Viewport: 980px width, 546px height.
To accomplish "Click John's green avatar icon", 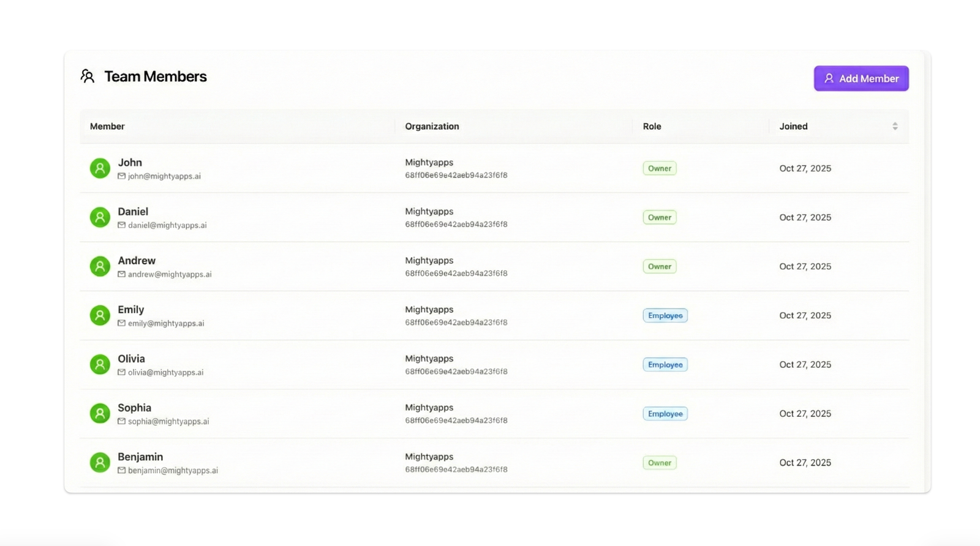I will click(x=100, y=168).
